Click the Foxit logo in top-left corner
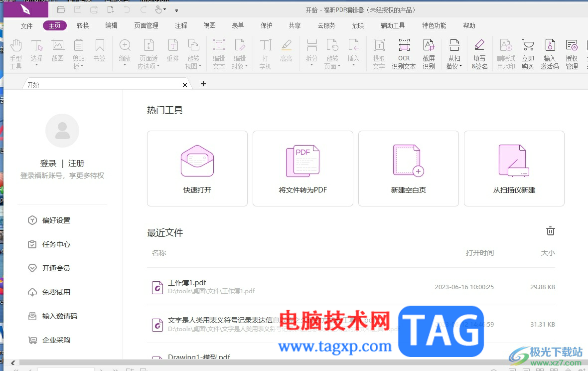The image size is (588, 371). [25, 9]
